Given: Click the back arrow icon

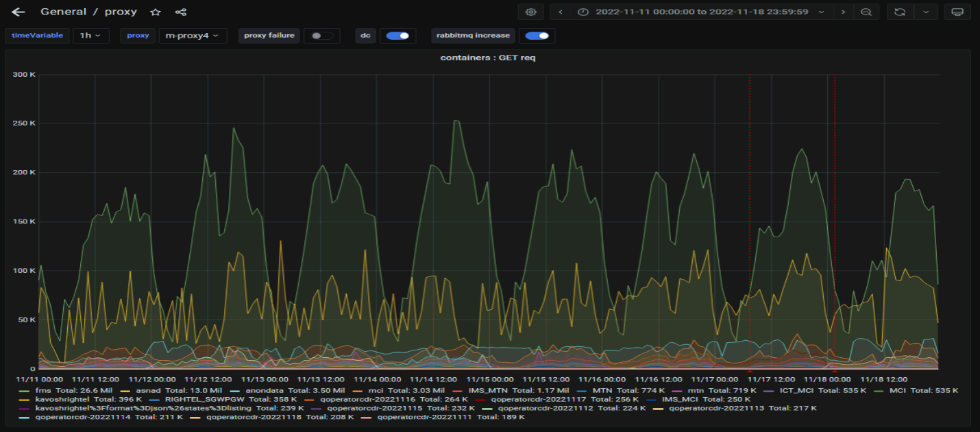Looking at the screenshot, I should (x=19, y=12).
